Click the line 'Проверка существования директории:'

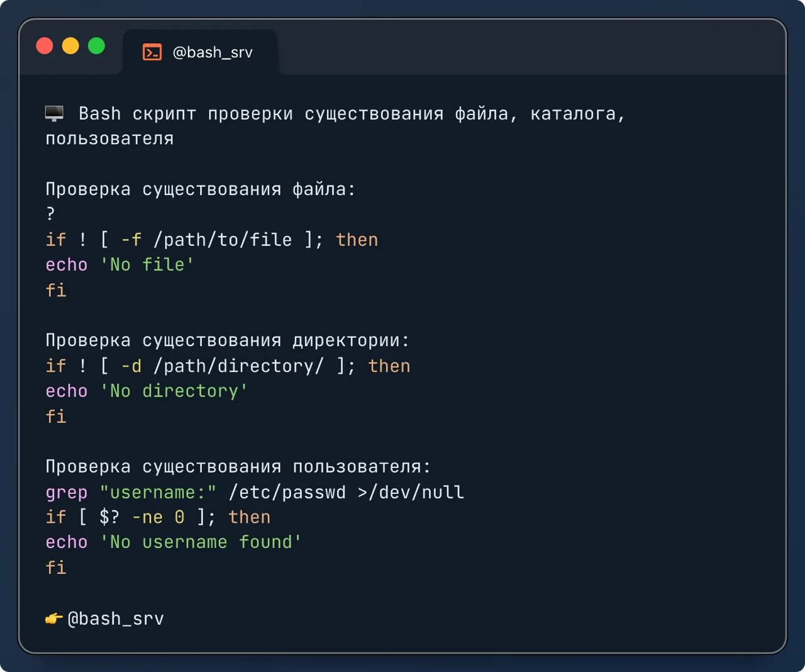228,340
